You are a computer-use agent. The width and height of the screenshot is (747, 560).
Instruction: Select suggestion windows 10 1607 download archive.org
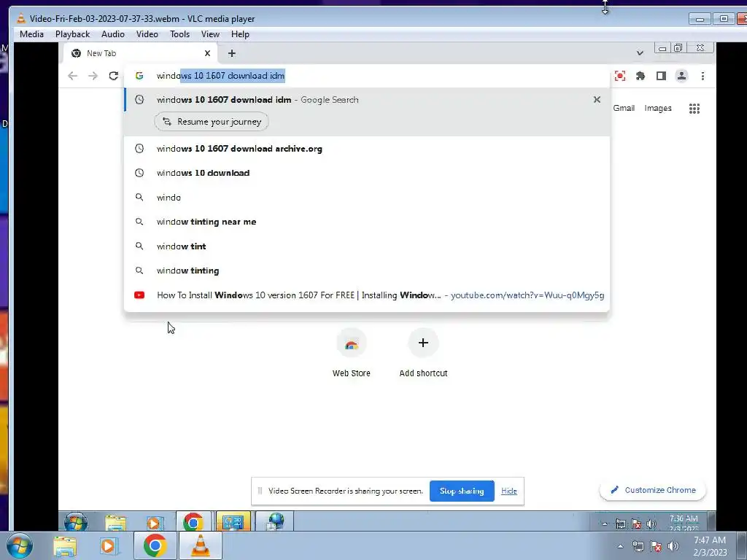click(x=367, y=149)
